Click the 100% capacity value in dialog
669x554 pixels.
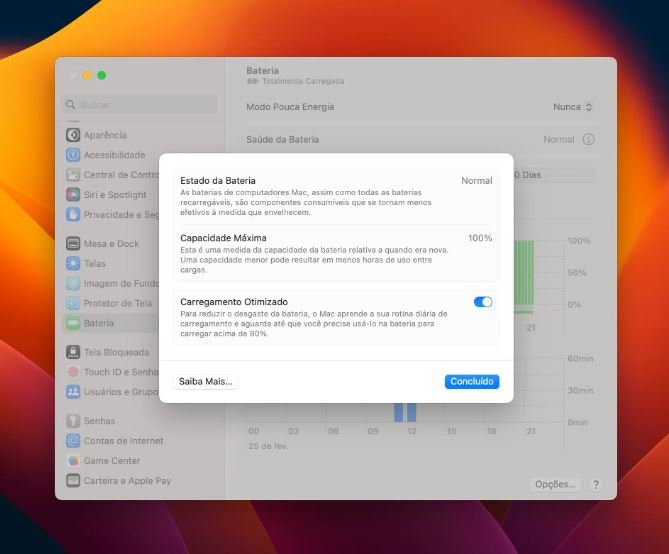(x=480, y=238)
